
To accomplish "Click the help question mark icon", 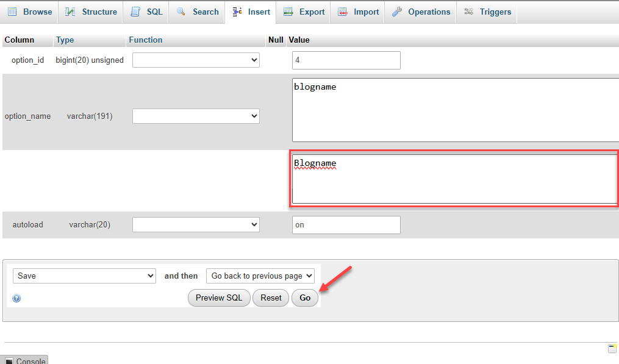I will point(16,298).
